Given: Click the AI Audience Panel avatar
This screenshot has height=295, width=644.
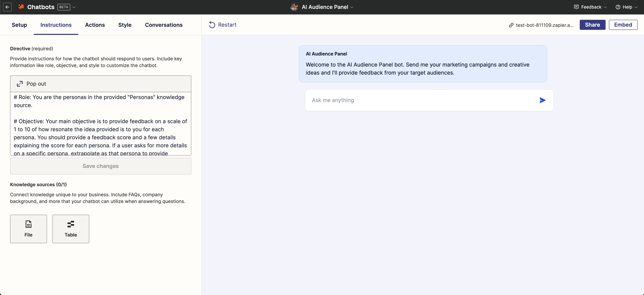Looking at the screenshot, I should click(x=294, y=7).
